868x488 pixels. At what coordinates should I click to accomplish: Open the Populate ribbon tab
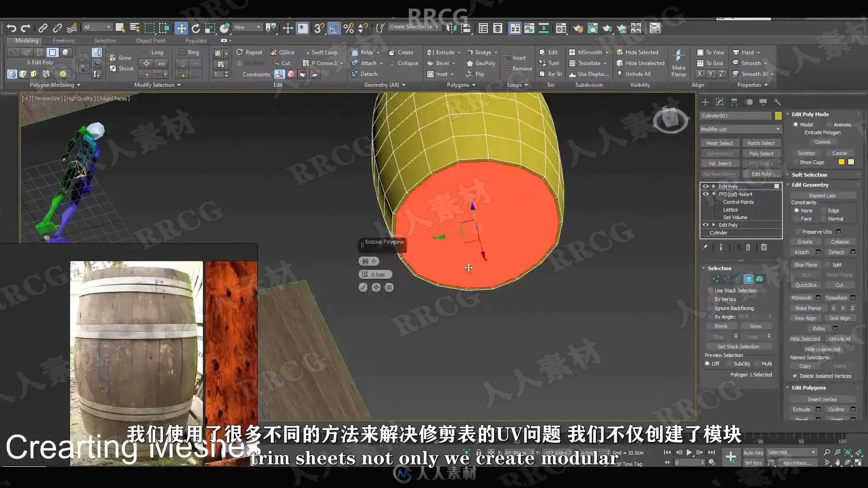pyautogui.click(x=196, y=41)
